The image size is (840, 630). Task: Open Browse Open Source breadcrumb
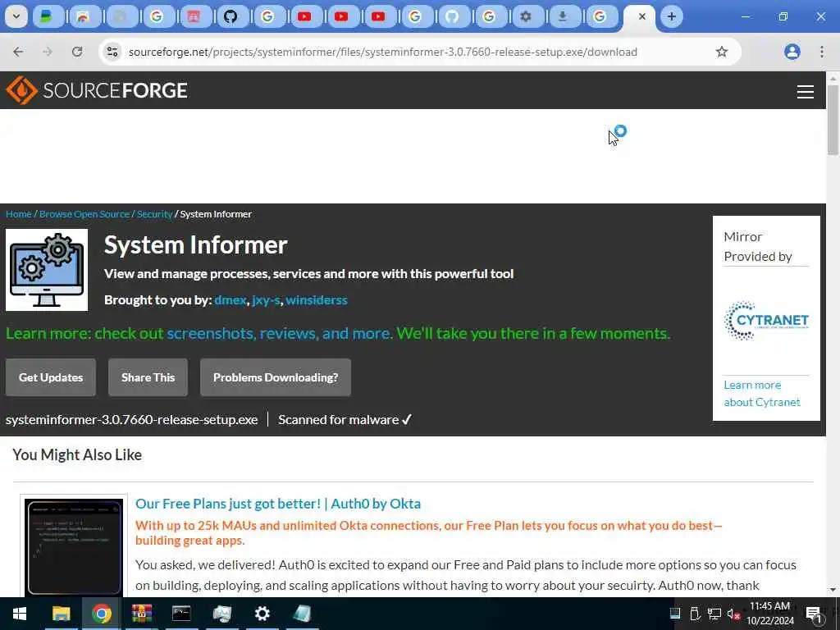point(84,214)
